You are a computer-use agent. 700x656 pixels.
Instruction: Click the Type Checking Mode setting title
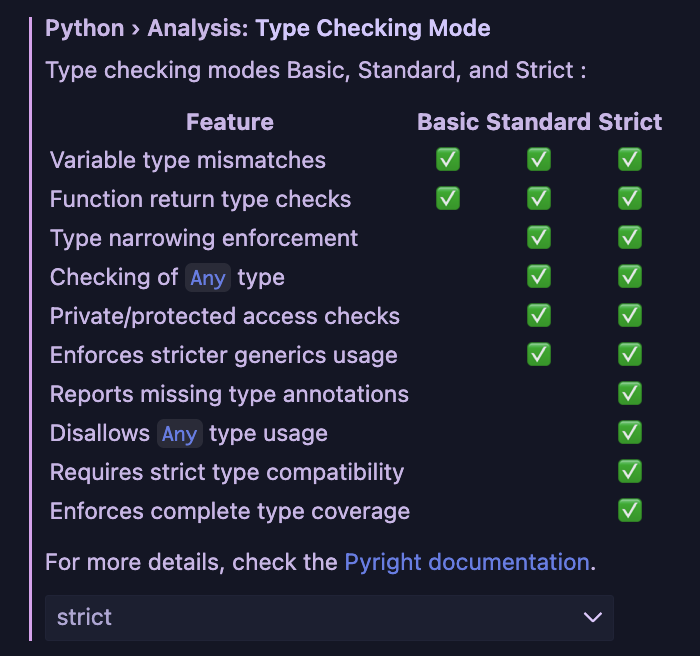268,27
